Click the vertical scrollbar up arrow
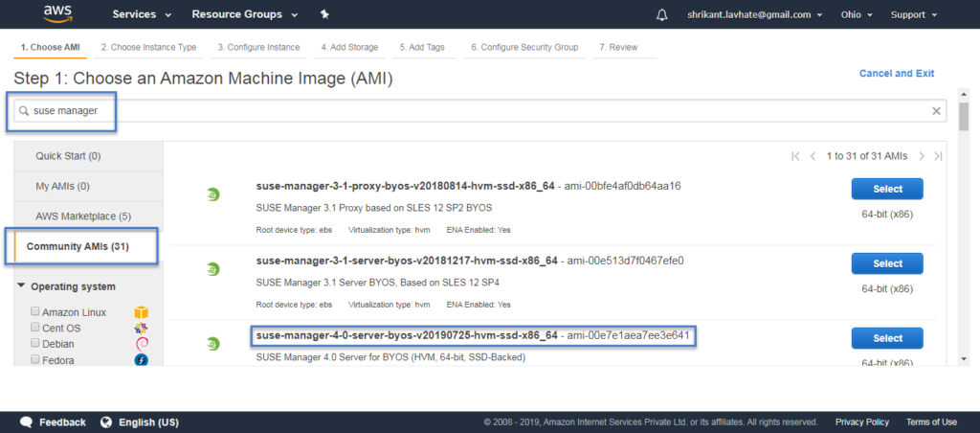Image resolution: width=980 pixels, height=433 pixels. pos(964,93)
